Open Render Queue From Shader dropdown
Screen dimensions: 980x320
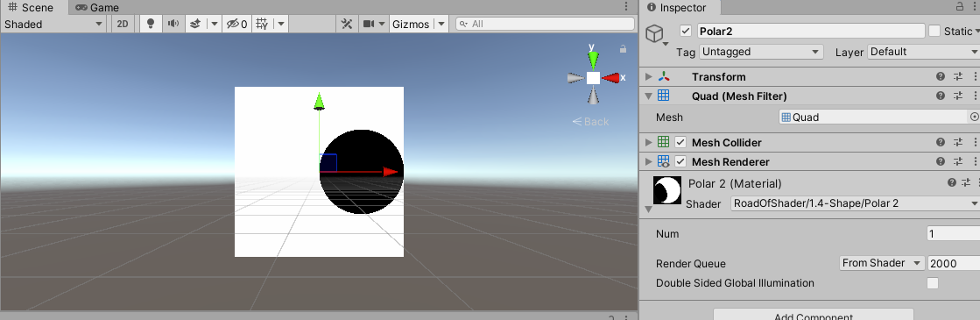click(x=881, y=263)
